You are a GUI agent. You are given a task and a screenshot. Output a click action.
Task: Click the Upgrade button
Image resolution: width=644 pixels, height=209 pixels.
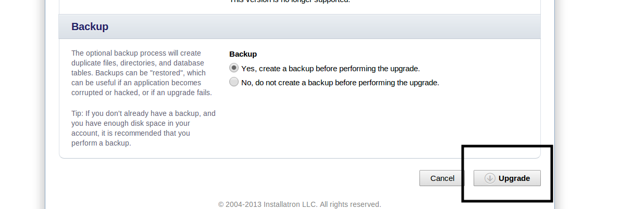click(x=507, y=178)
